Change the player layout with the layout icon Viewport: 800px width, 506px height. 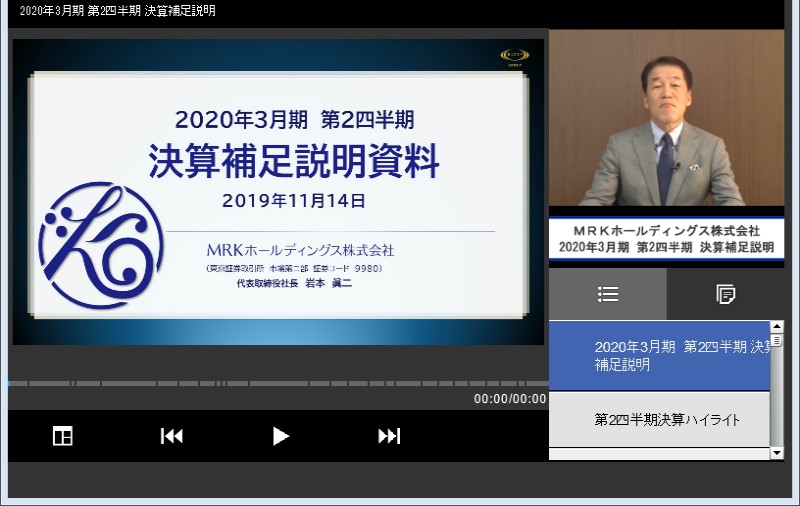[x=63, y=436]
